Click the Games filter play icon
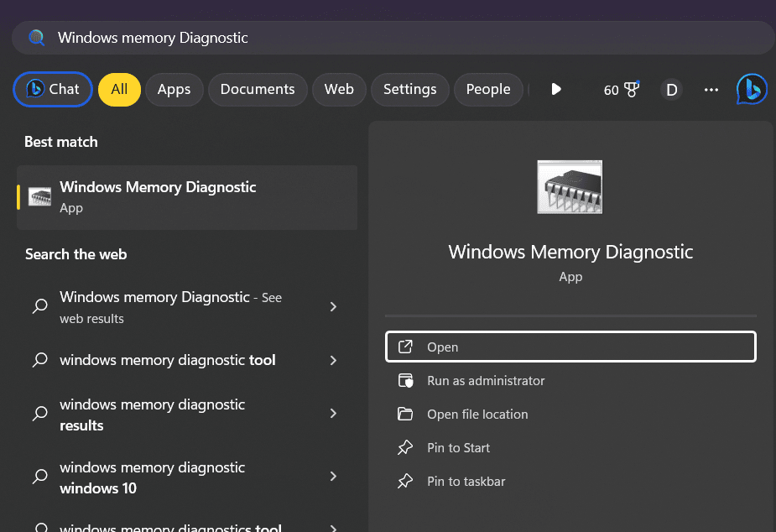The width and height of the screenshot is (776, 532). coord(556,89)
